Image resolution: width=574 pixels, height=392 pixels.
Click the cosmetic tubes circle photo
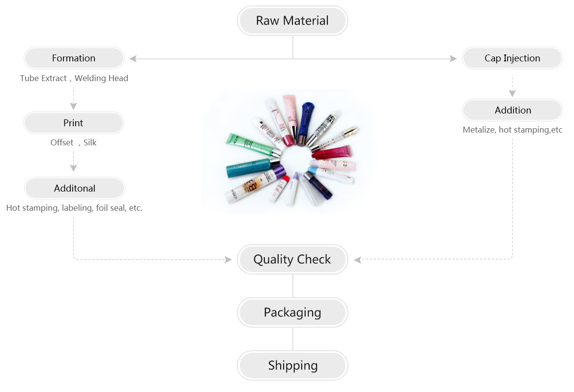pyautogui.click(x=288, y=151)
